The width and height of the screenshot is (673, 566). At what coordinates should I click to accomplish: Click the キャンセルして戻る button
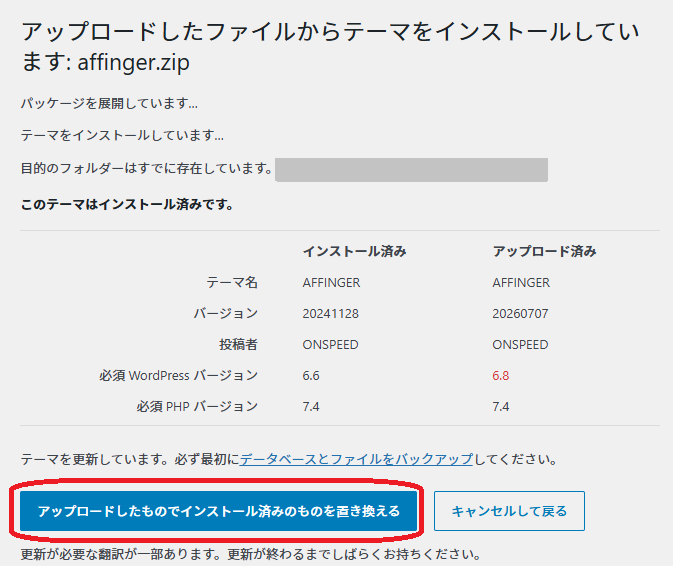(x=509, y=511)
